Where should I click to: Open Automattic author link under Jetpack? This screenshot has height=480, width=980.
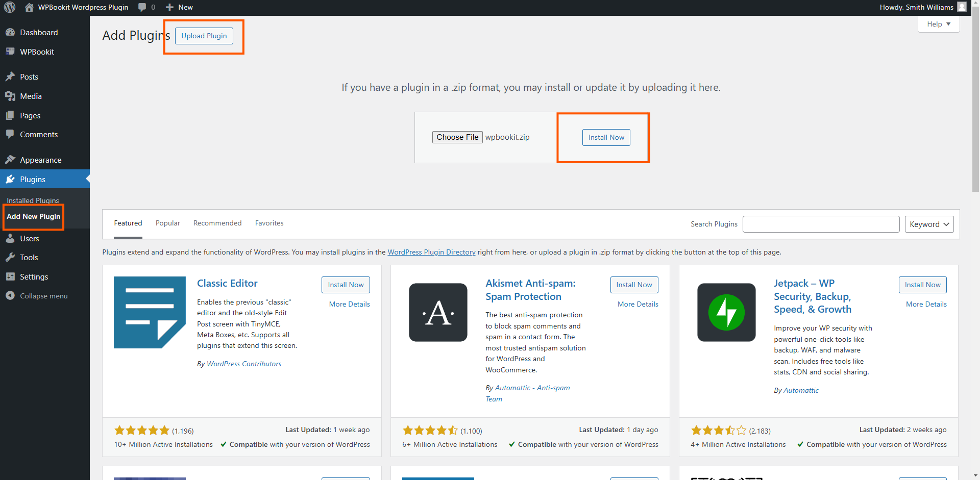pyautogui.click(x=801, y=390)
